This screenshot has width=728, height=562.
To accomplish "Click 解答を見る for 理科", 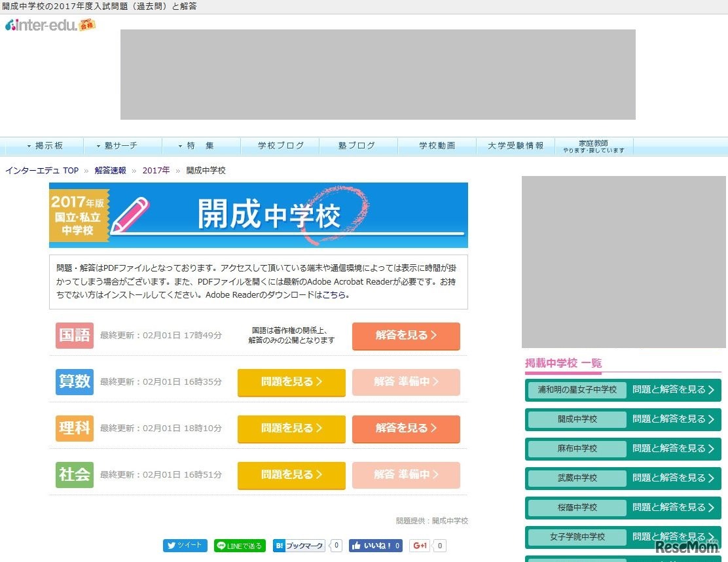I will click(406, 429).
